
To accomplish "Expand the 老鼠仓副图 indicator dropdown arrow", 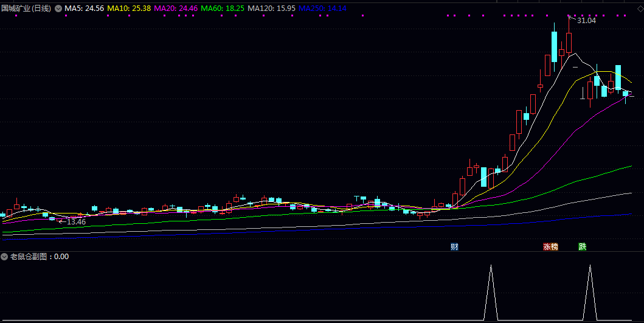I will point(4,257).
